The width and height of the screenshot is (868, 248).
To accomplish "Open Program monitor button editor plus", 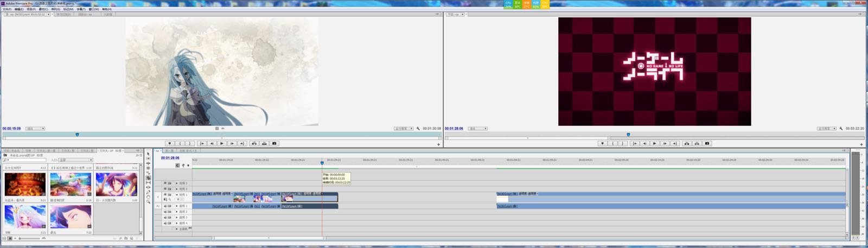I will (861, 144).
